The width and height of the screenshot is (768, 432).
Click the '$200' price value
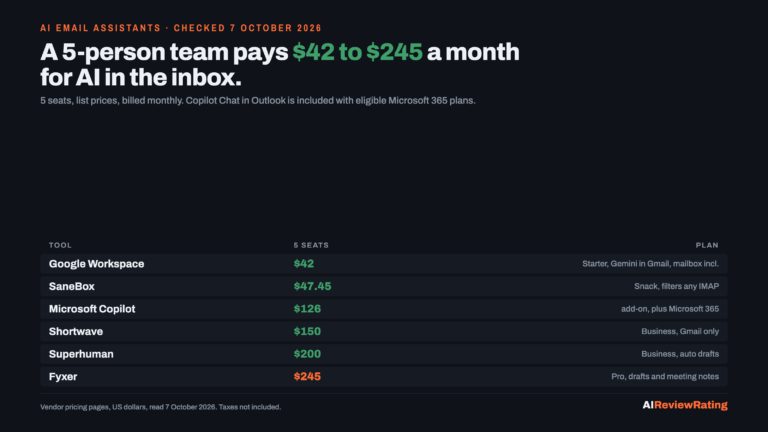click(307, 354)
